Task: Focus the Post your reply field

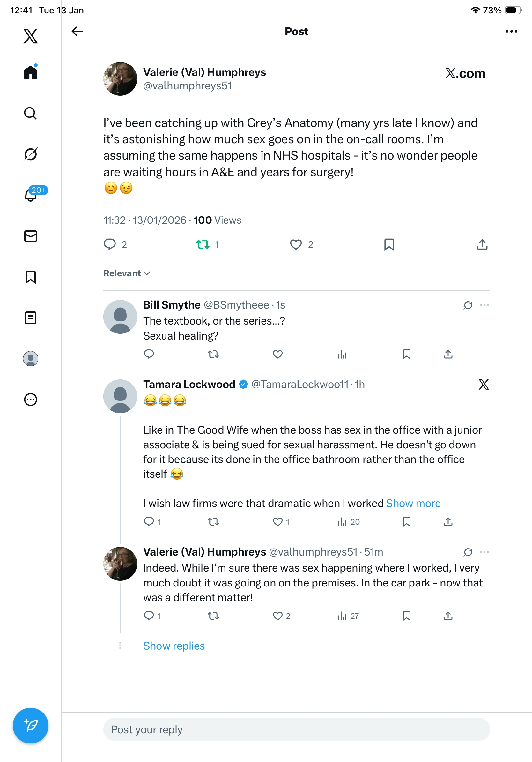Action: [296, 729]
